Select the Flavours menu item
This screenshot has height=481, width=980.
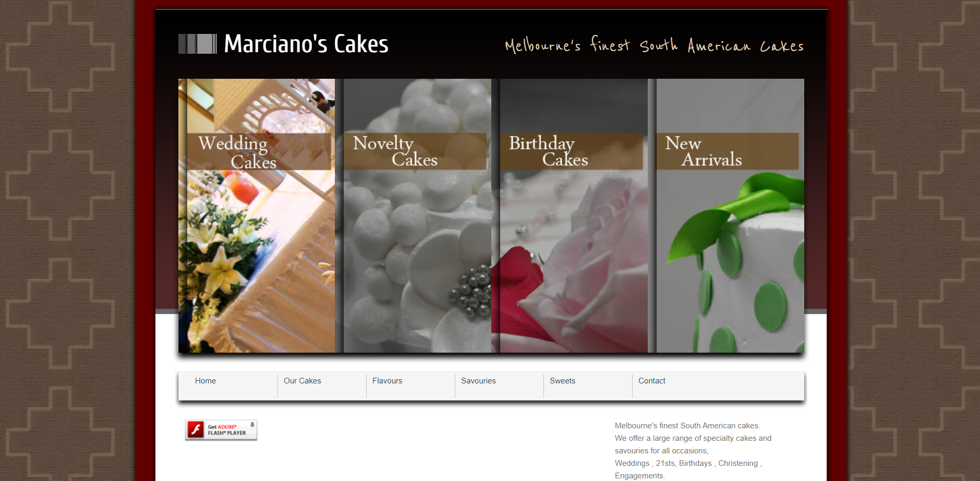(x=388, y=381)
